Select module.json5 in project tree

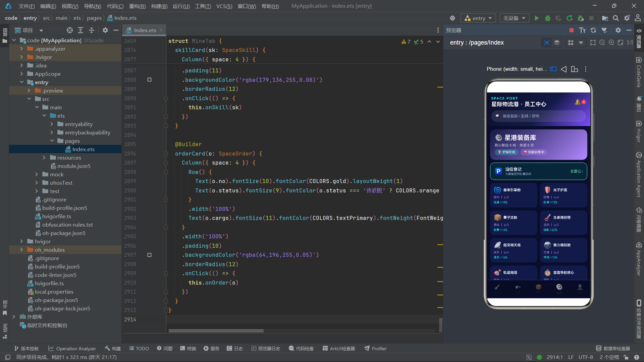click(74, 166)
